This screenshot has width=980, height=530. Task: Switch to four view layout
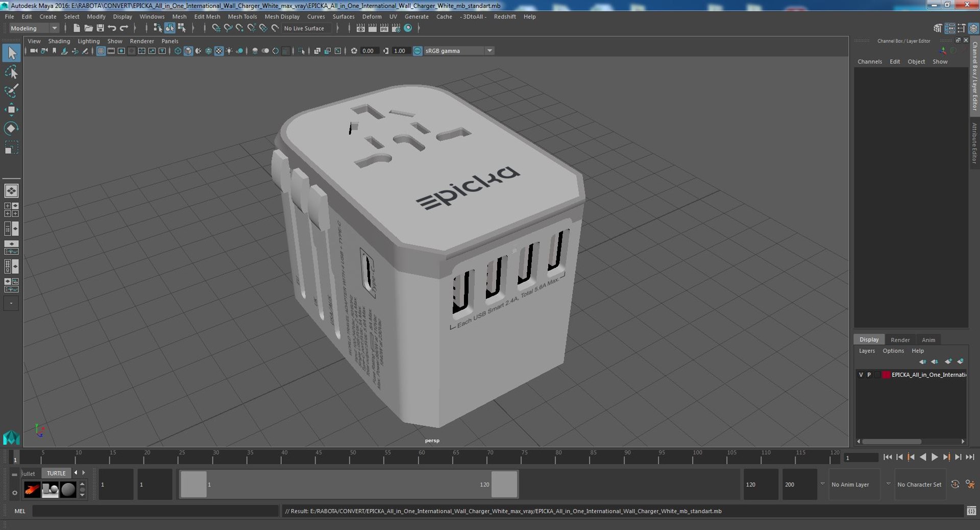[11, 209]
